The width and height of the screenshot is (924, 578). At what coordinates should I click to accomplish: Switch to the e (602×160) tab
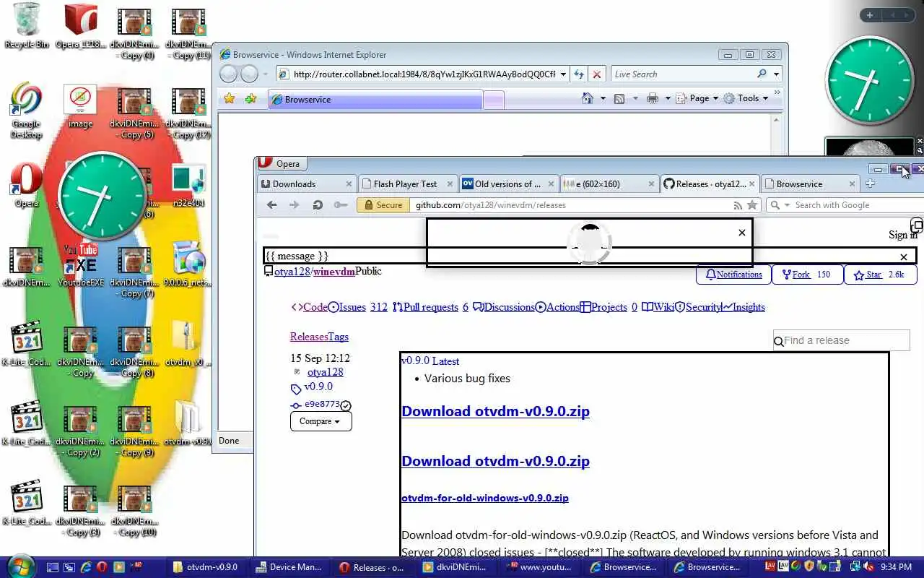pyautogui.click(x=610, y=184)
